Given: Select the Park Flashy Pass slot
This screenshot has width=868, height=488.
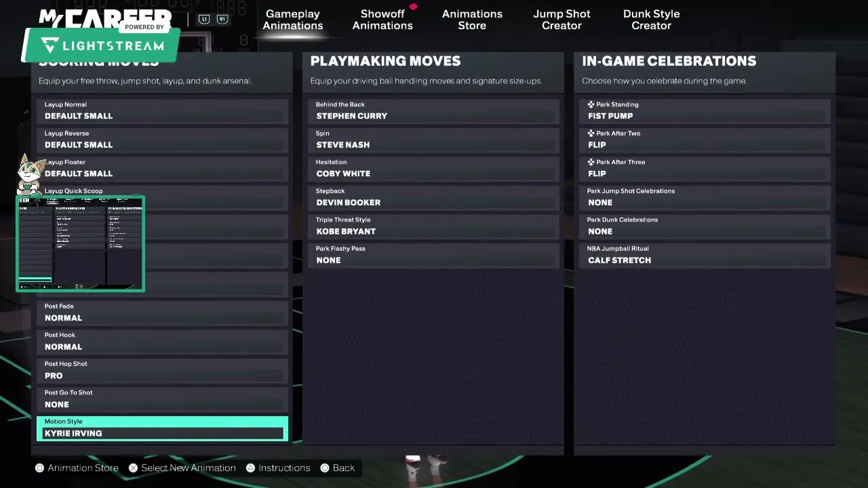Looking at the screenshot, I should coord(434,255).
